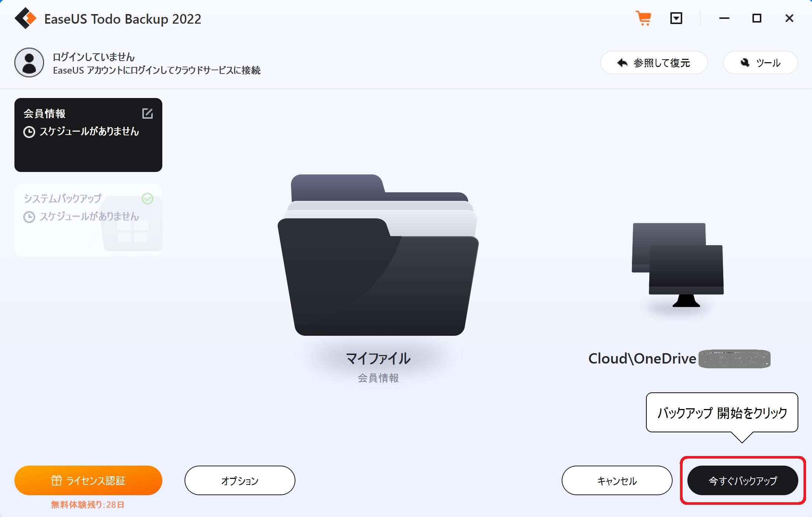
Task: Open the ツール menu button
Action: 760,63
